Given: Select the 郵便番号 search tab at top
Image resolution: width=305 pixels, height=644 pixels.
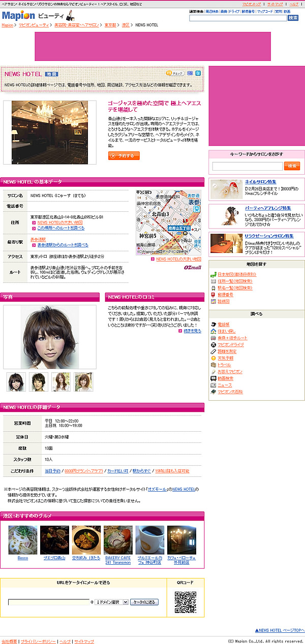Looking at the screenshot, I should click(249, 11).
